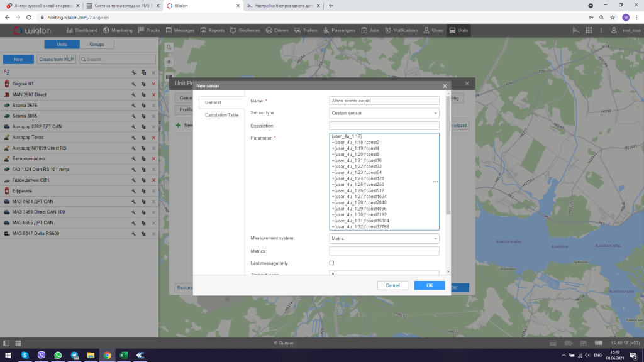Cancel the New sensor dialog
This screenshot has width=644, height=362.
[392, 285]
